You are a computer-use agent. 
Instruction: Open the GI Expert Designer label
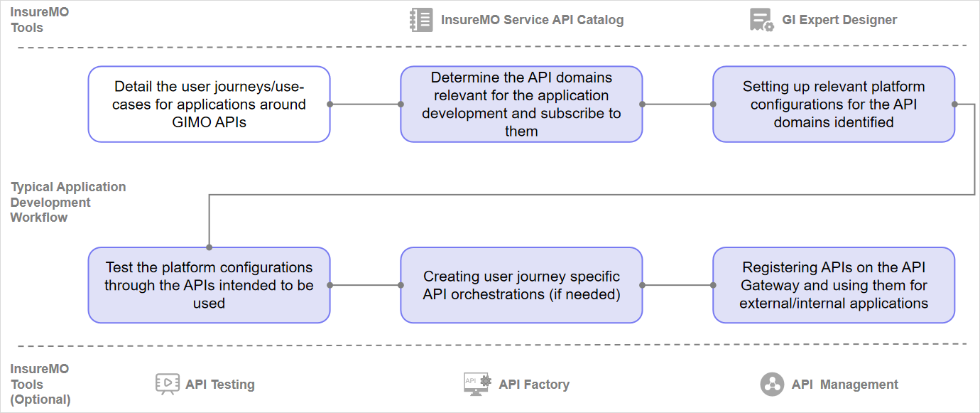(x=839, y=20)
